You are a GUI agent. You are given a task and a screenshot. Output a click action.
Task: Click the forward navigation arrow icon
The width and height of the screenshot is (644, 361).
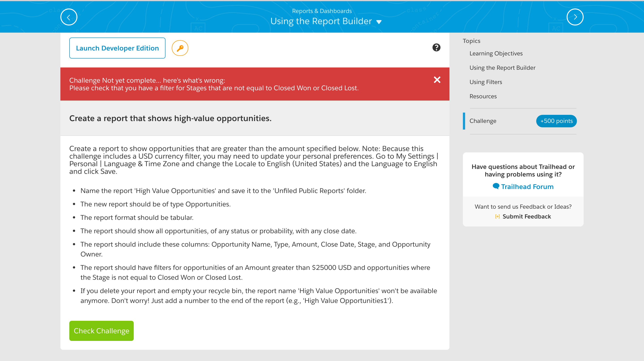click(x=575, y=17)
